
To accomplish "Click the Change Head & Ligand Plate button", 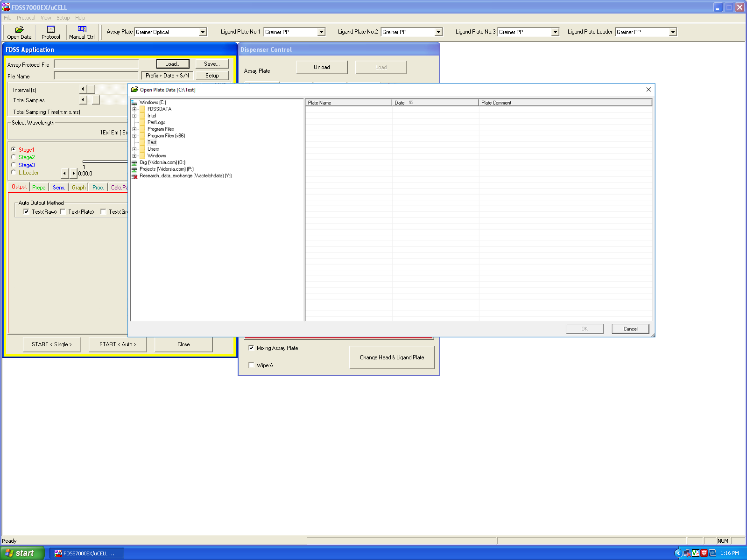I will click(x=392, y=357).
